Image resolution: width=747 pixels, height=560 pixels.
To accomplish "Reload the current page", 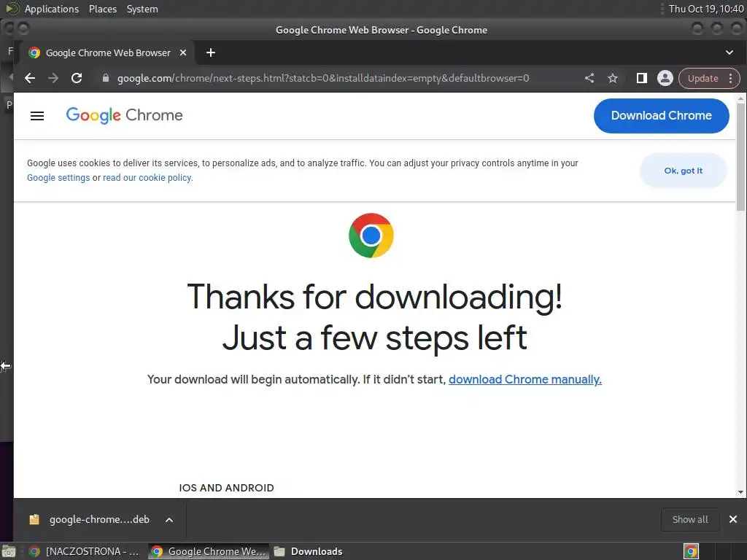I will click(77, 78).
